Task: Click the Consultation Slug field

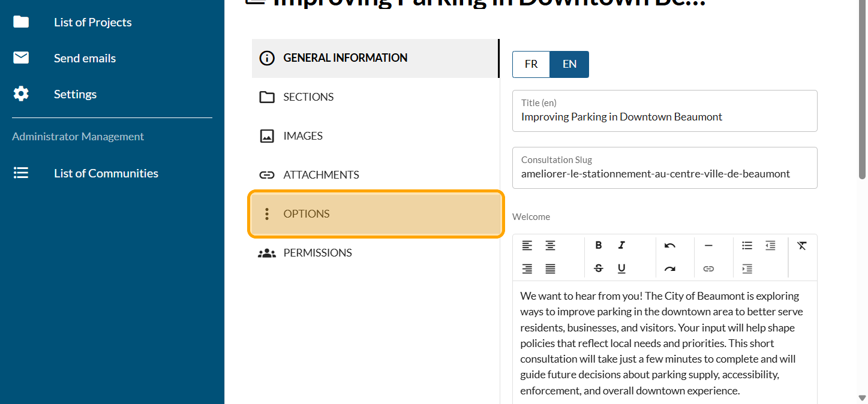Action: (665, 174)
